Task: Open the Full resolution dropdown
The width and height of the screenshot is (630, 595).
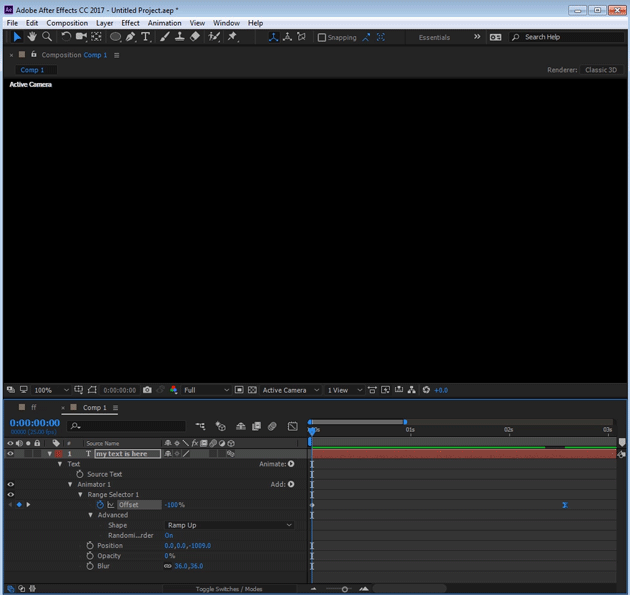Action: [206, 390]
